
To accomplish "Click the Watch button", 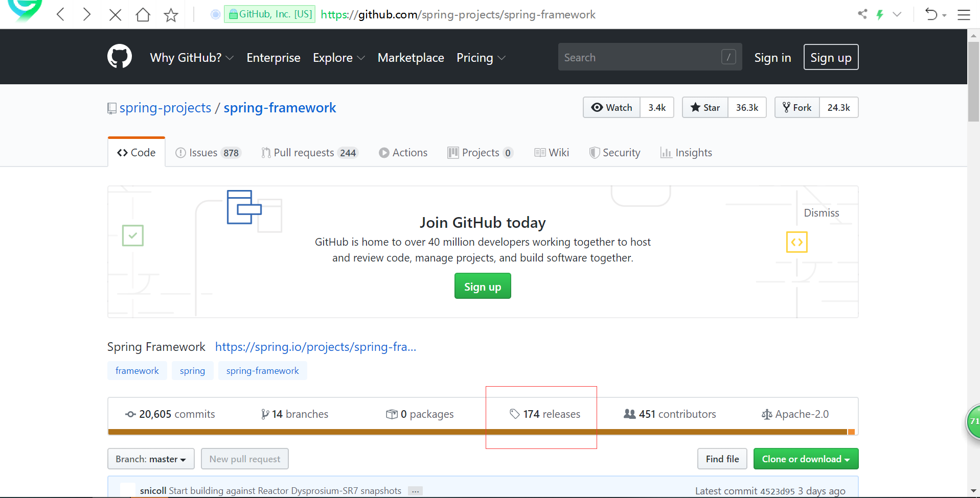I will tap(611, 107).
